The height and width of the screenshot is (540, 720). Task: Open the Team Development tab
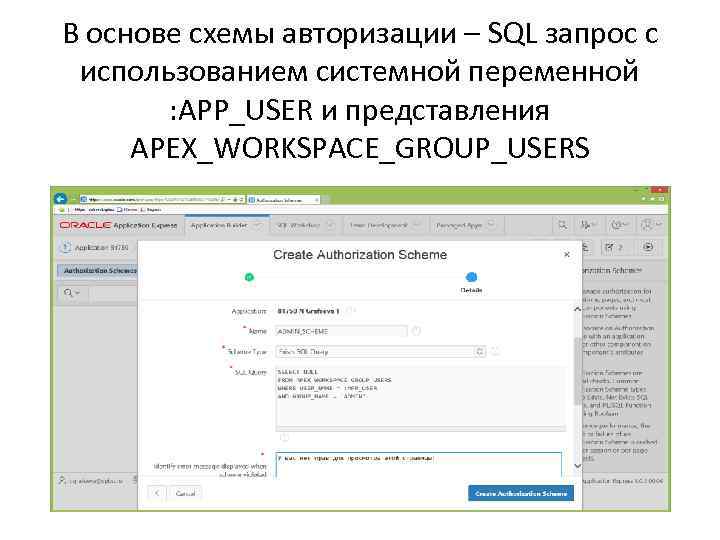click(x=378, y=225)
